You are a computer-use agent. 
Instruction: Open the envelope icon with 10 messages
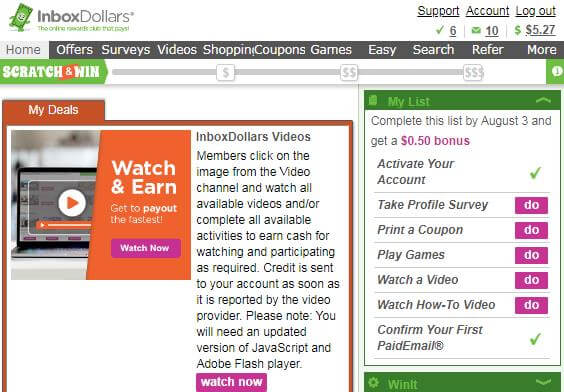[485, 31]
